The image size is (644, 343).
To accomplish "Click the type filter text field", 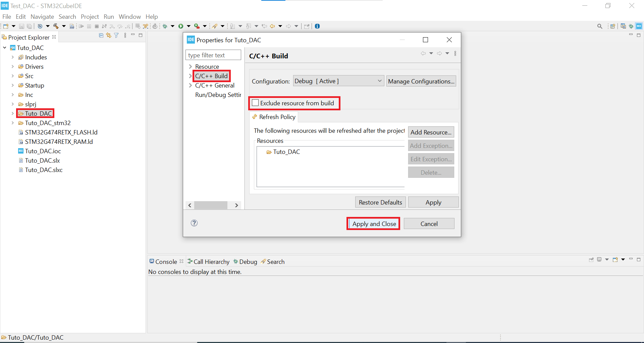I will [x=213, y=55].
